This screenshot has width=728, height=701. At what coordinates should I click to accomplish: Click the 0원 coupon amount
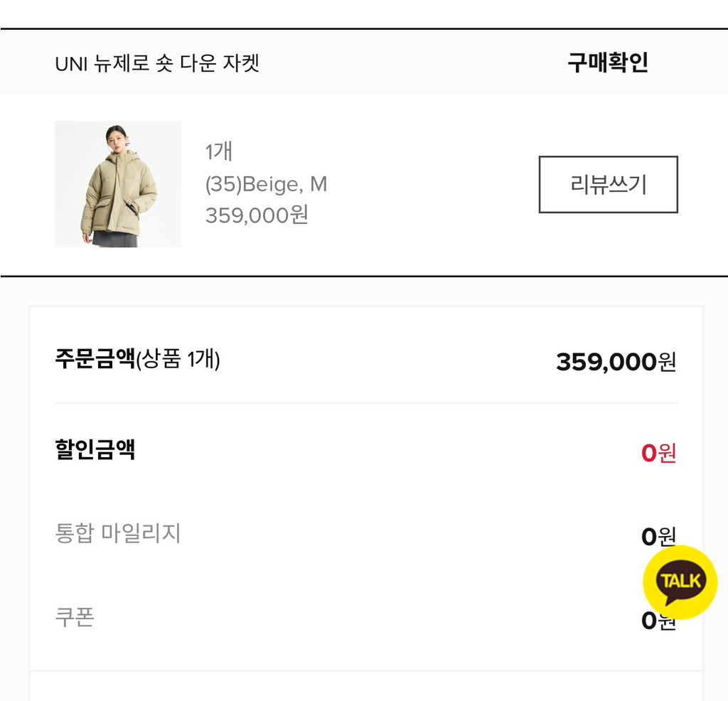tap(648, 621)
